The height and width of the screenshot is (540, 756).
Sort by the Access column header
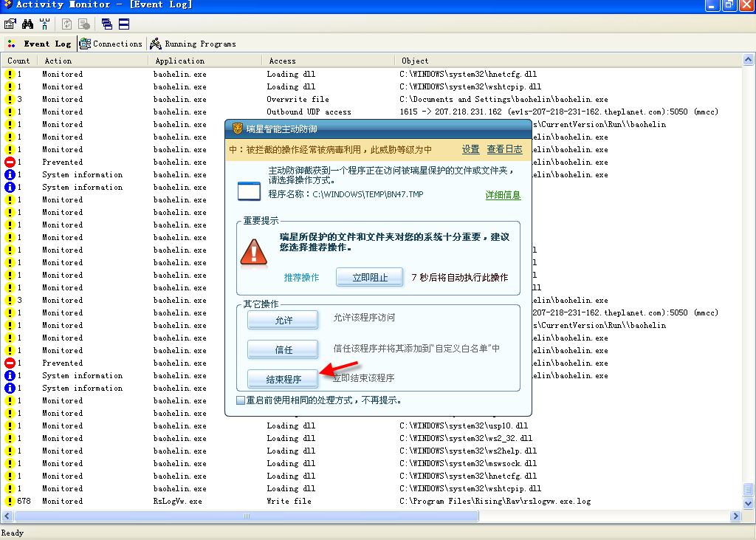click(329, 61)
